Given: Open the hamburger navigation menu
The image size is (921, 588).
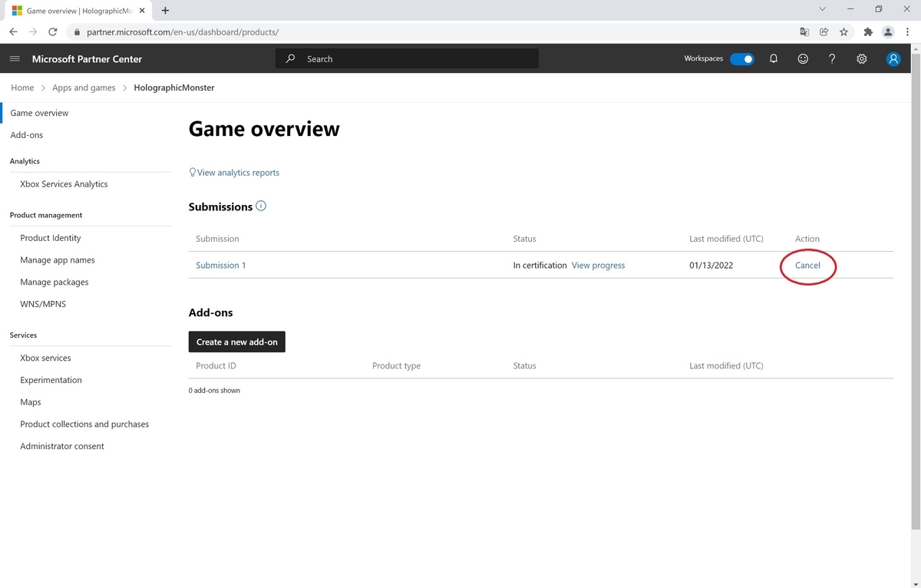Looking at the screenshot, I should pyautogui.click(x=15, y=59).
